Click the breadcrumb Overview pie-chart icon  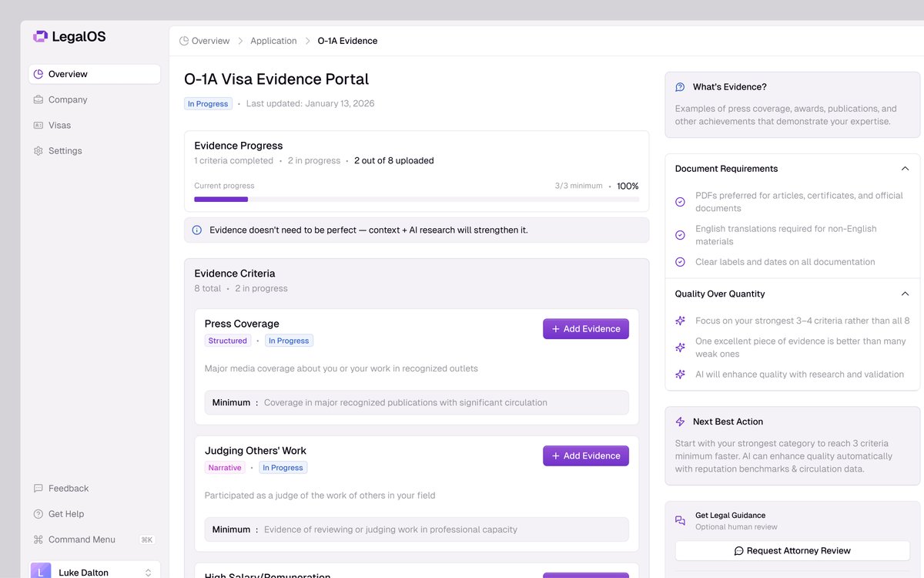(184, 41)
